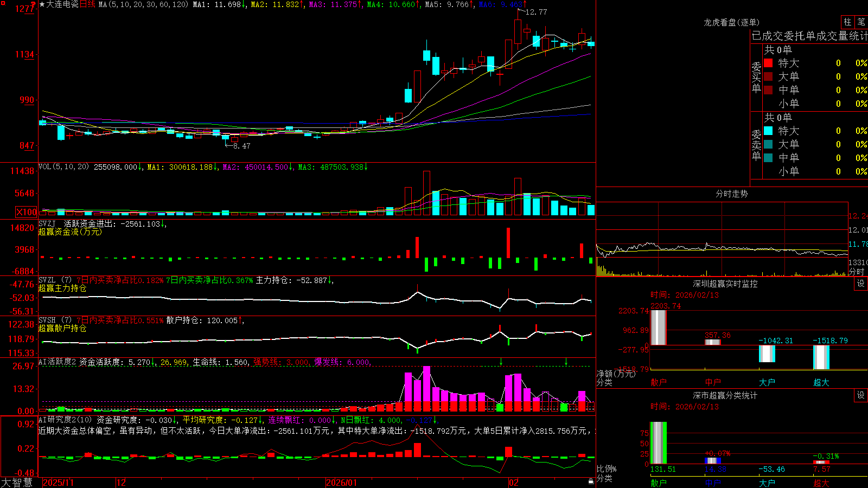Click the 深市超赢分类统计 panel title
The height and width of the screenshot is (488, 868).
725,395
